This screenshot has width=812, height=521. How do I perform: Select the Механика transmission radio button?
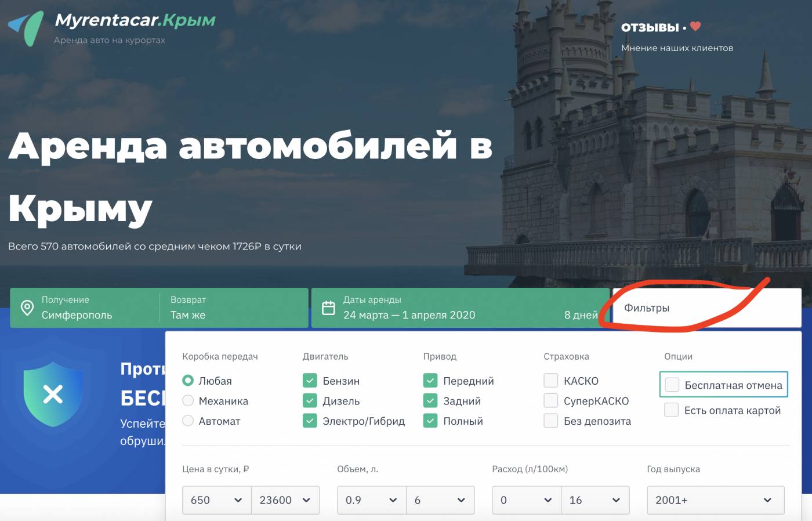click(187, 400)
